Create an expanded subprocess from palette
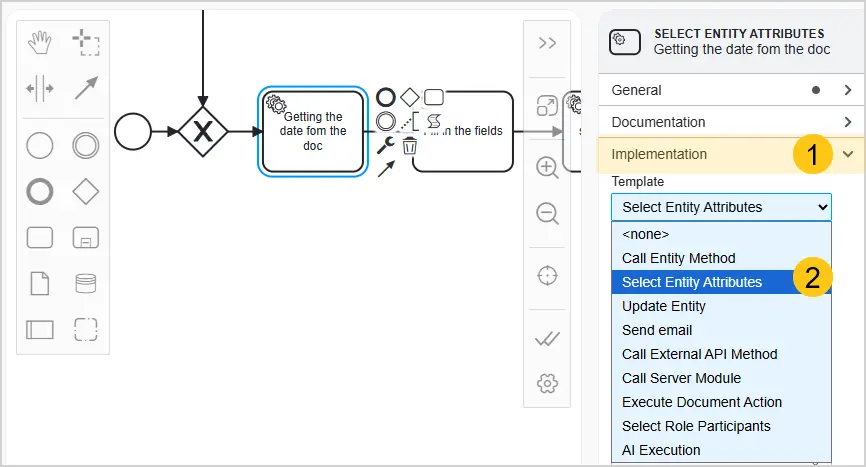 click(86, 238)
